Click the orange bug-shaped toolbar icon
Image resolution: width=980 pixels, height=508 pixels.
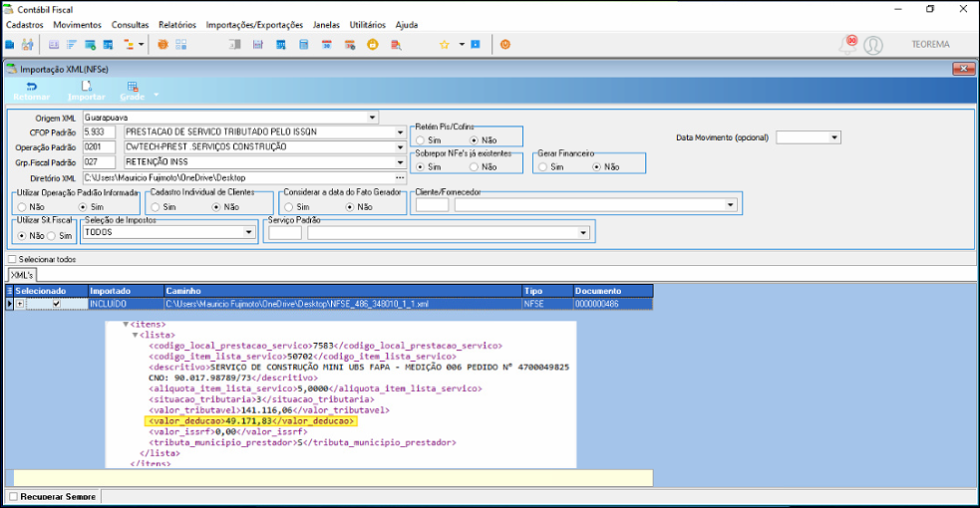click(x=163, y=44)
